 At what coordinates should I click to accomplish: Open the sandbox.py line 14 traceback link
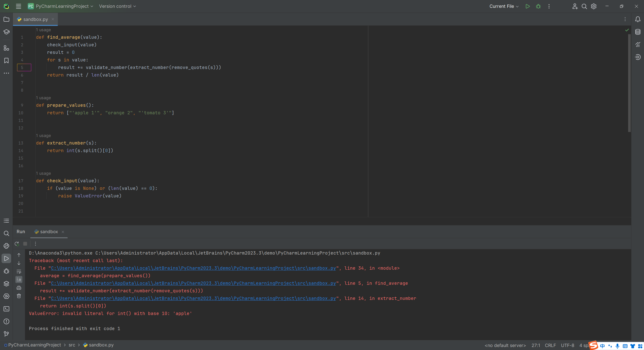[193, 298]
